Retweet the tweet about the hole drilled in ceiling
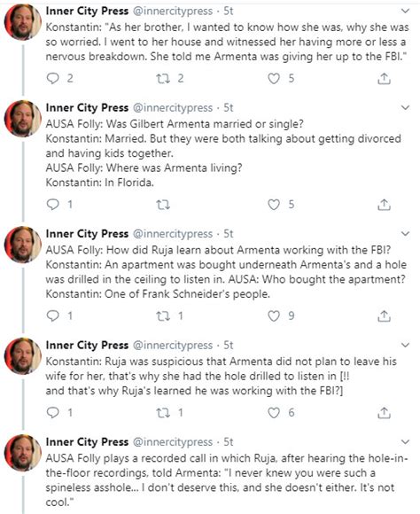The height and width of the screenshot is (514, 420). click(163, 316)
